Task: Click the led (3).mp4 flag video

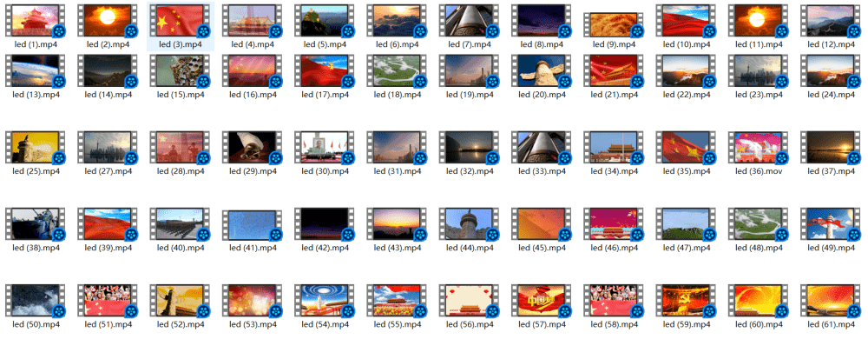Action: click(x=181, y=21)
